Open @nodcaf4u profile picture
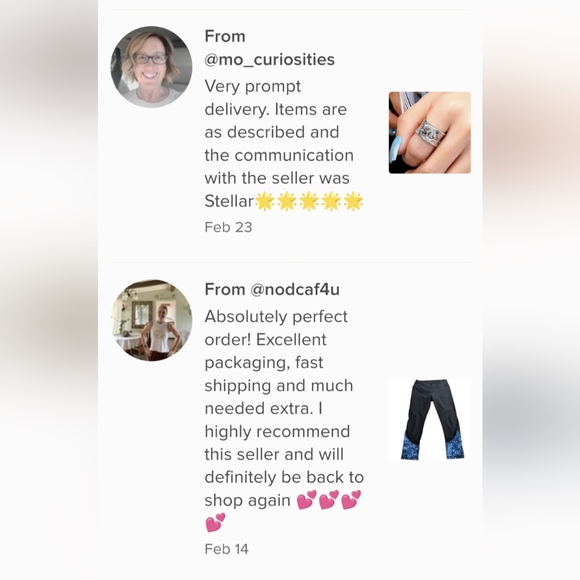580x580 pixels. pos(151,320)
